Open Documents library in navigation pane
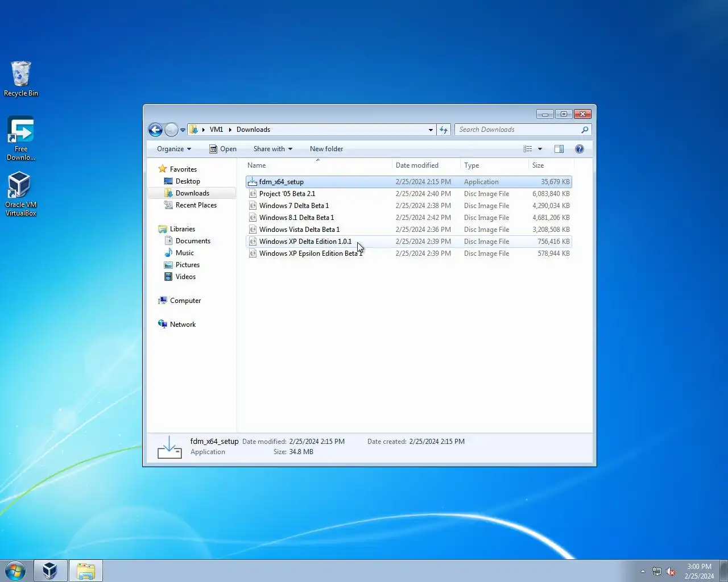Screen dimensions: 728x582 pyautogui.click(x=193, y=241)
